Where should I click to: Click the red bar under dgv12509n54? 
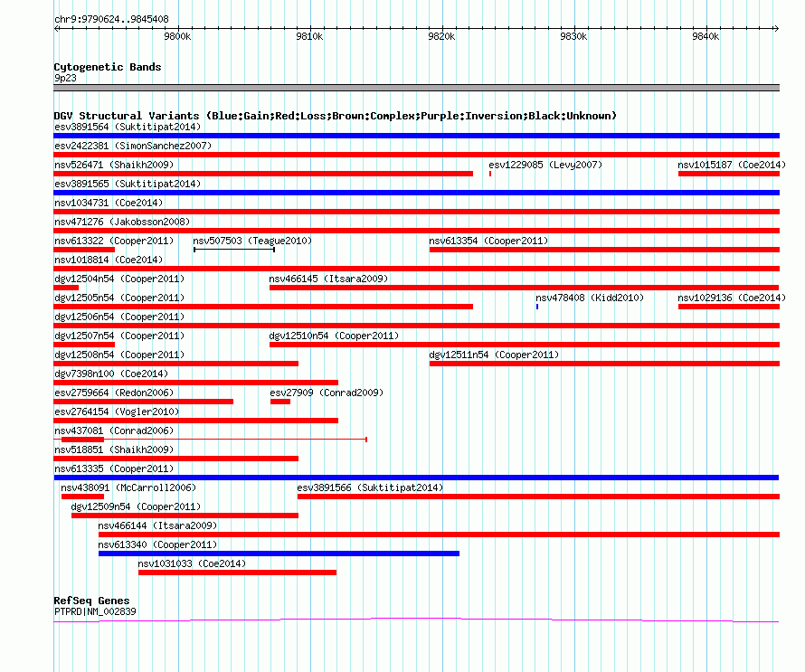pos(185,516)
